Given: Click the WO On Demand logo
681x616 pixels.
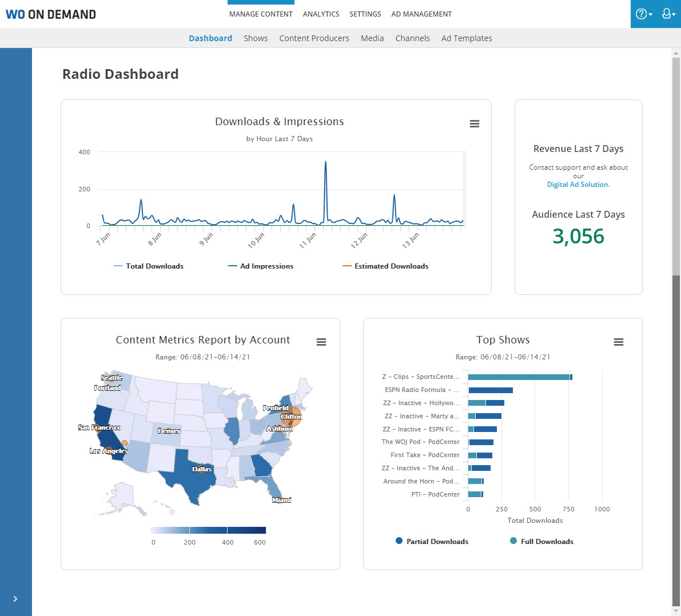Looking at the screenshot, I should (x=51, y=14).
